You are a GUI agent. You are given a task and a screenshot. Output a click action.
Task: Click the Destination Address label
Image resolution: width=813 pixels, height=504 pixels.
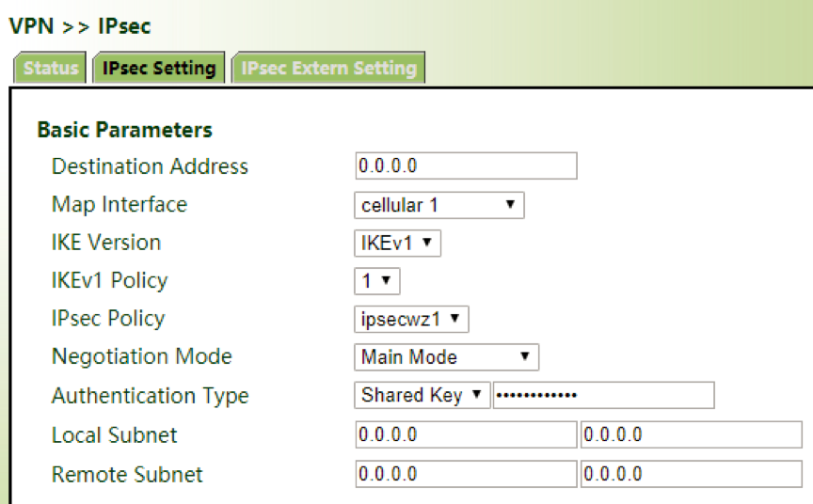150,166
